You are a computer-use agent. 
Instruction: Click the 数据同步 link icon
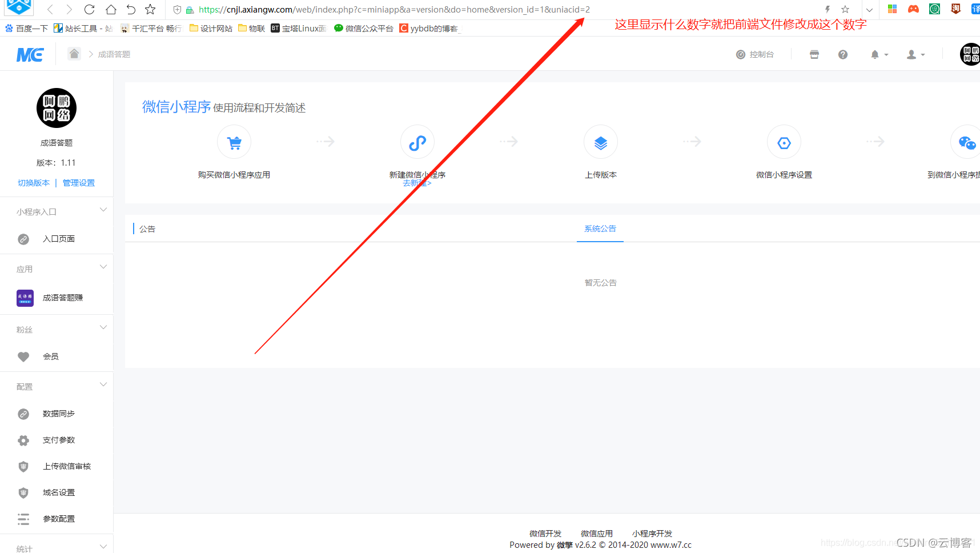23,413
